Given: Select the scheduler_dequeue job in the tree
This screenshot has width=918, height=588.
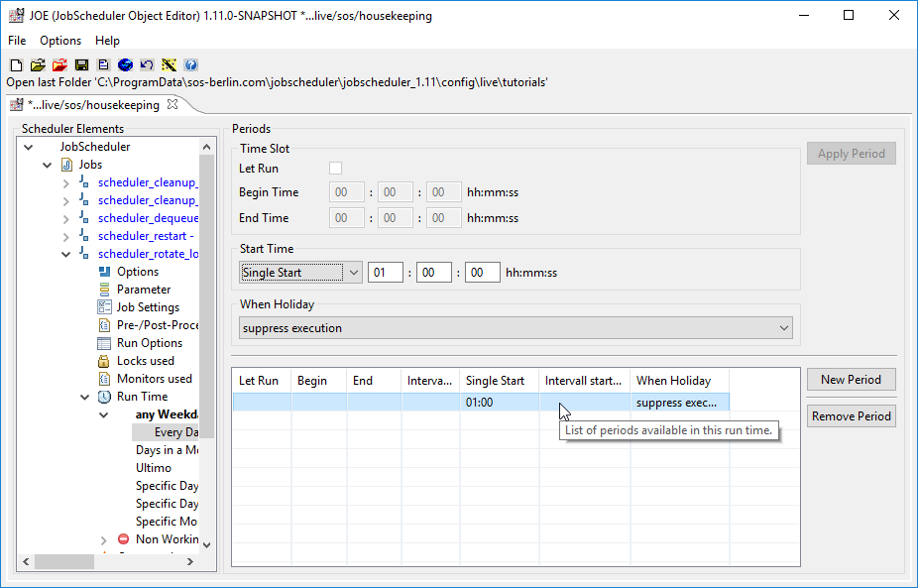Looking at the screenshot, I should pos(148,218).
